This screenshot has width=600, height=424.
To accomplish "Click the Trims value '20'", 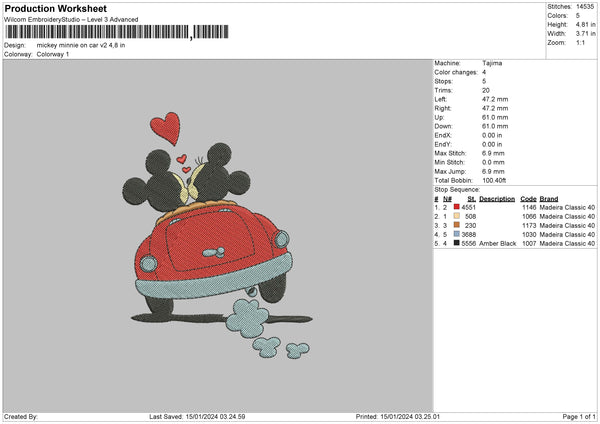I will 486,90.
